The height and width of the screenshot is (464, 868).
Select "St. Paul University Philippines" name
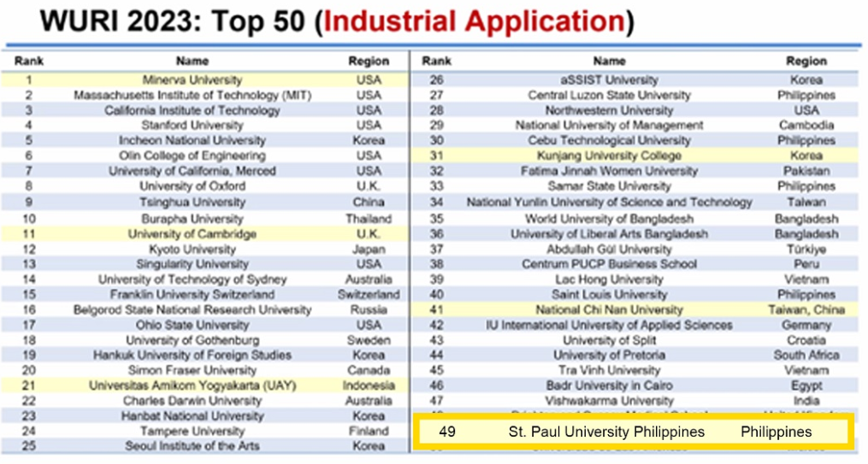click(x=606, y=432)
